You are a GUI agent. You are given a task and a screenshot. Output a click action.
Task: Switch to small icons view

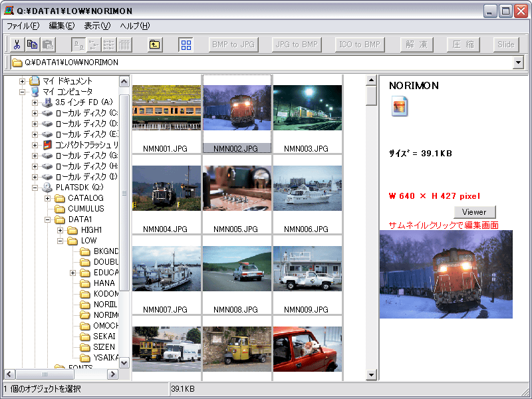coord(94,45)
